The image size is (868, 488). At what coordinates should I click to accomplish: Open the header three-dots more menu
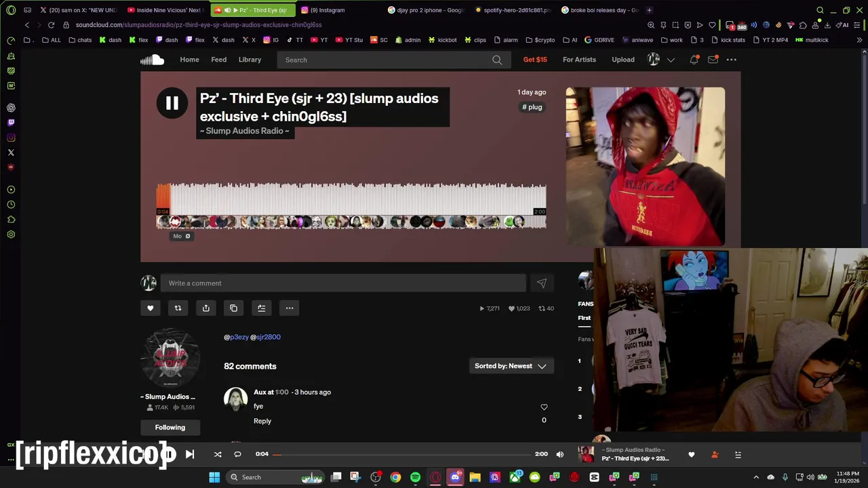[731, 60]
